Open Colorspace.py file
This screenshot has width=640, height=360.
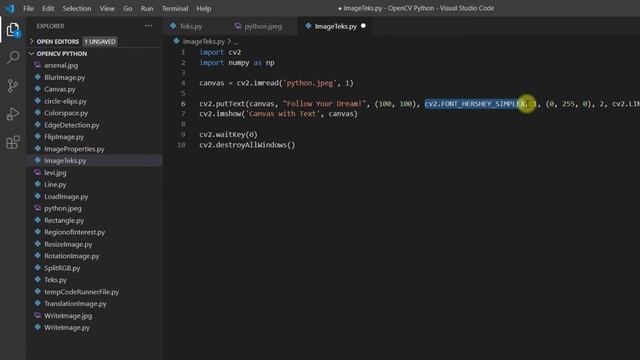point(66,113)
